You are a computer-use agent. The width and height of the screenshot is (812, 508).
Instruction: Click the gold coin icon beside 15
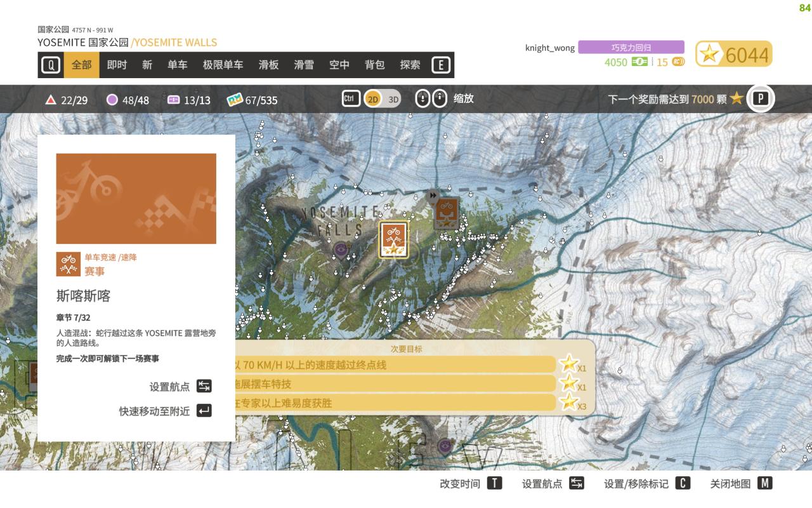(678, 62)
